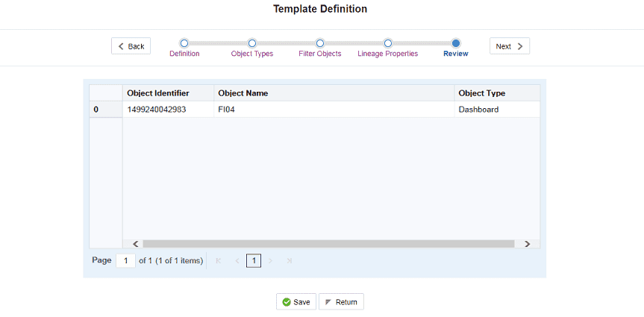Jump to the last page icon

pyautogui.click(x=290, y=261)
